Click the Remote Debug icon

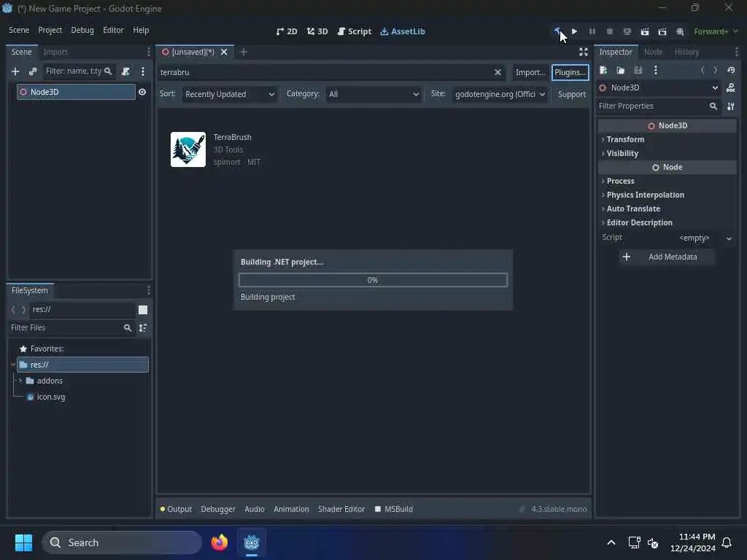[627, 31]
